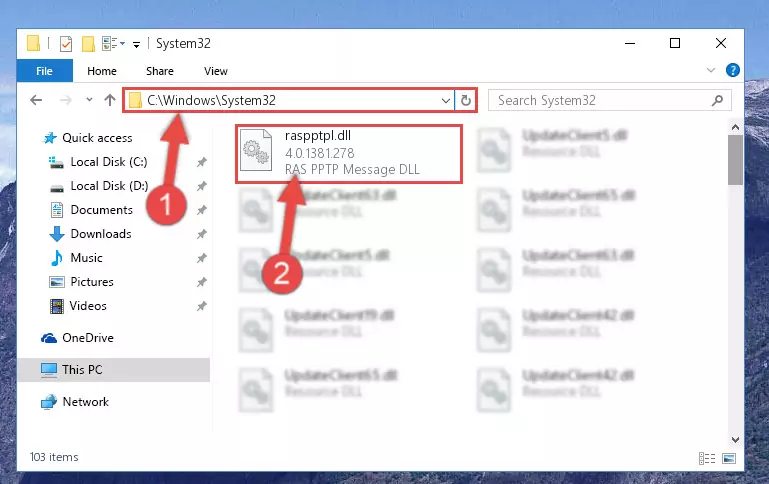Click the scroll down arrow of file list

(x=735, y=440)
